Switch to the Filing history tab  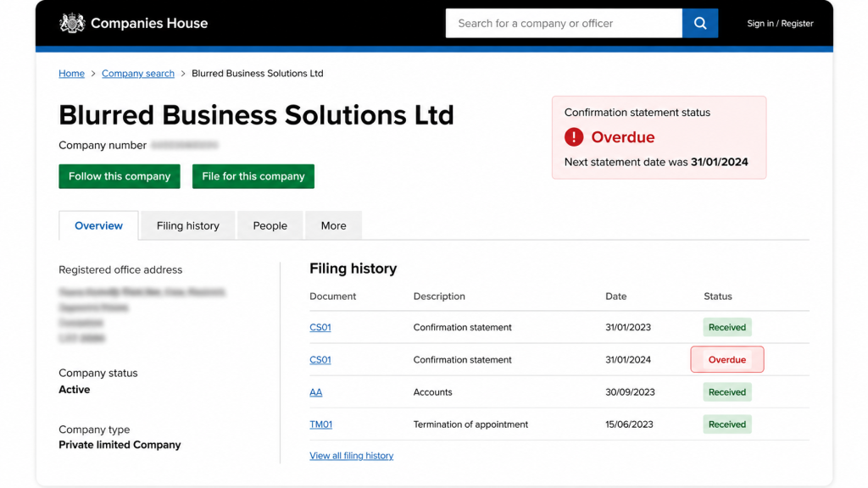click(187, 225)
